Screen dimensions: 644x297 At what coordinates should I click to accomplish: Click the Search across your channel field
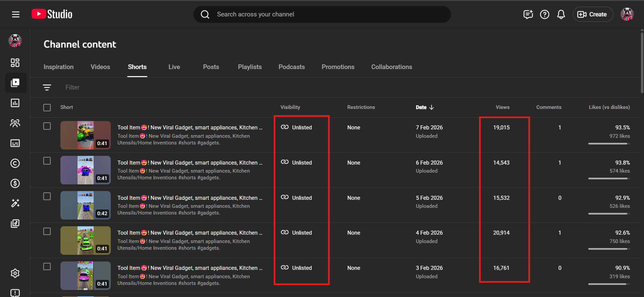[322, 14]
